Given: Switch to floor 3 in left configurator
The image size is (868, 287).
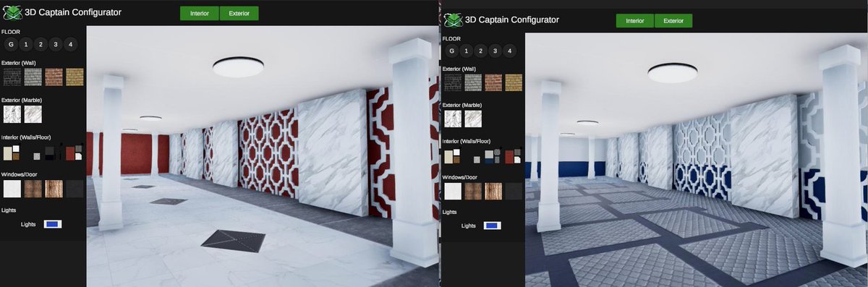Looking at the screenshot, I should point(55,45).
